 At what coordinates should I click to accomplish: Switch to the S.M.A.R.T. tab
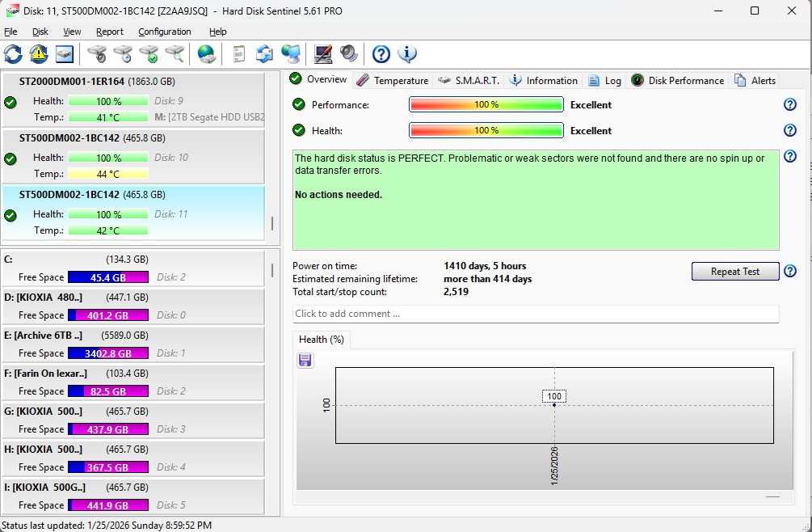pyautogui.click(x=469, y=80)
